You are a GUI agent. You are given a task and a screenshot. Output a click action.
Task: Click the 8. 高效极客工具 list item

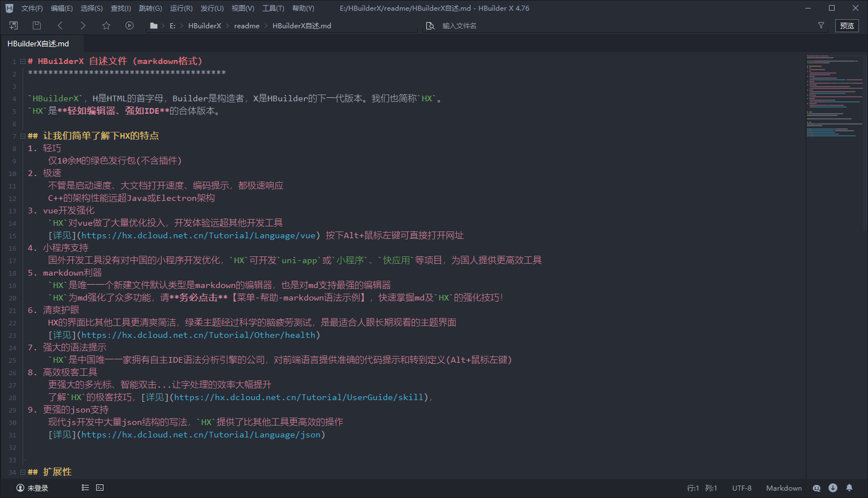tap(62, 372)
